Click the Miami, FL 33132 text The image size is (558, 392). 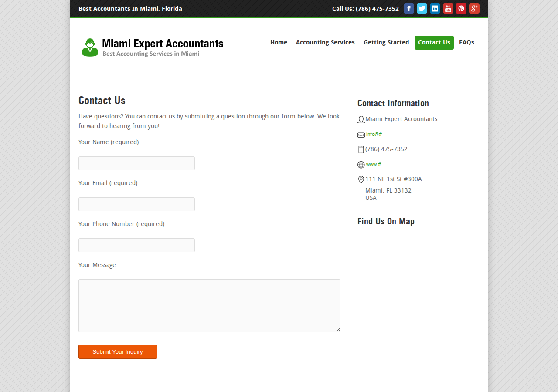pos(388,190)
